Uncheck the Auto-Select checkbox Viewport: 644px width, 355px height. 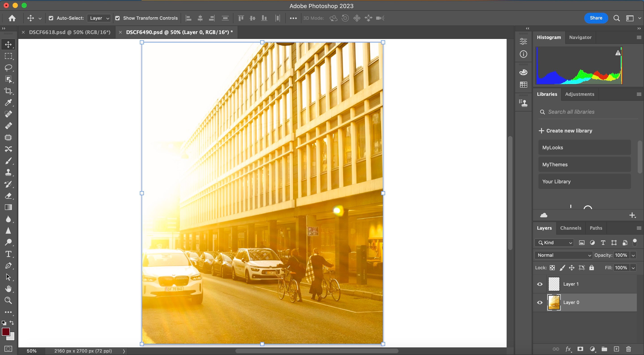(x=51, y=18)
